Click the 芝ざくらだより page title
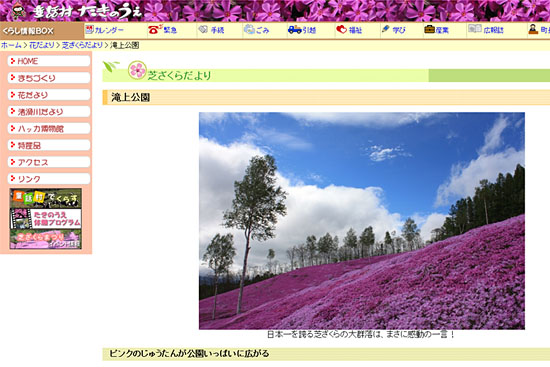This screenshot has width=550, height=367. tap(179, 75)
